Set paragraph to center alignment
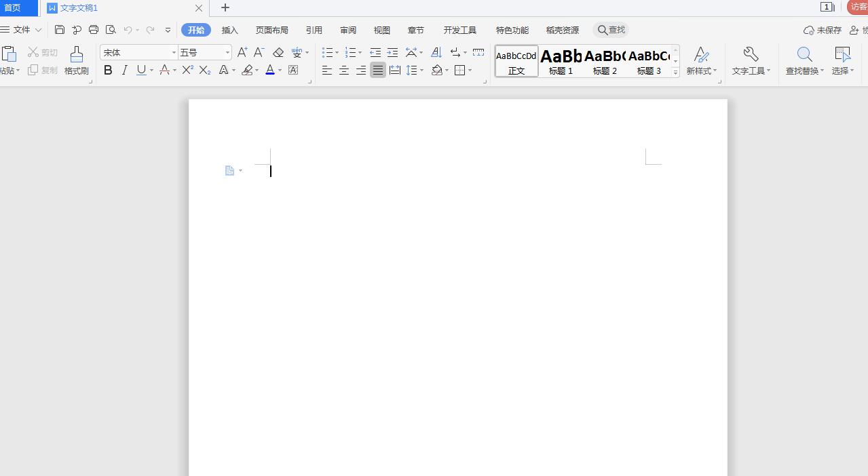 tap(344, 70)
